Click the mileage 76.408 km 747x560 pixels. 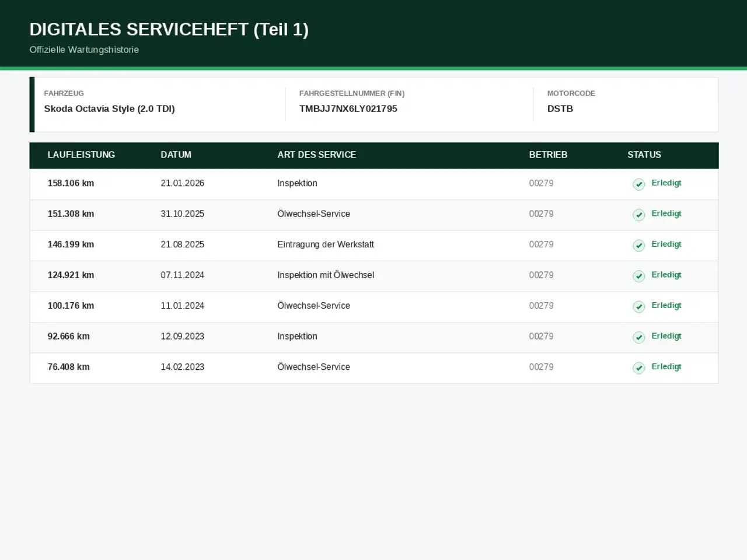pos(69,367)
